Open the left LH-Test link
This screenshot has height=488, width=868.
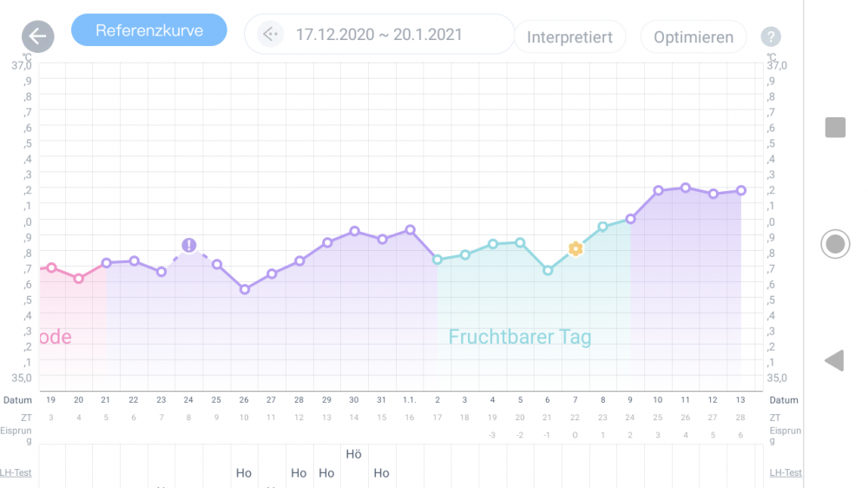[16, 472]
